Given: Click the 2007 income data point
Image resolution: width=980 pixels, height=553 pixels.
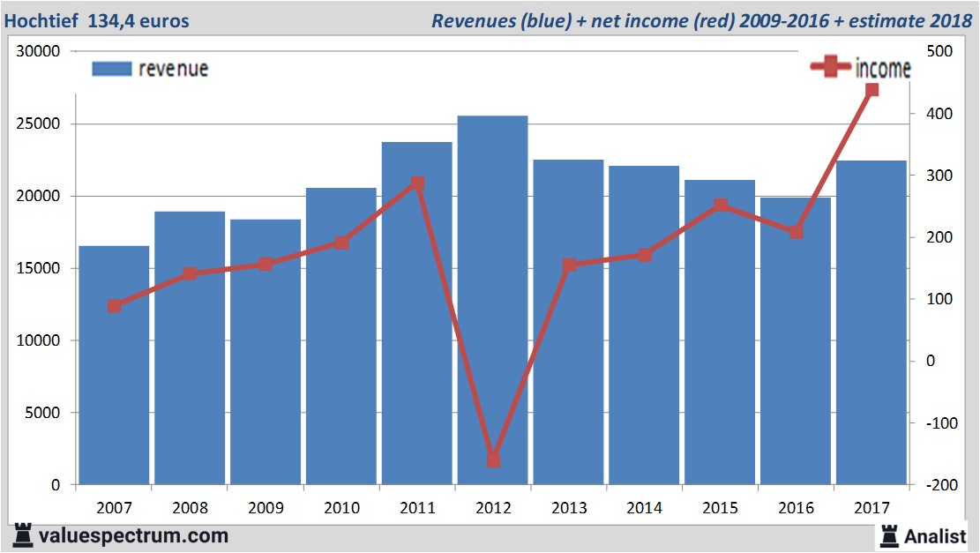Looking at the screenshot, I should pos(115,305).
